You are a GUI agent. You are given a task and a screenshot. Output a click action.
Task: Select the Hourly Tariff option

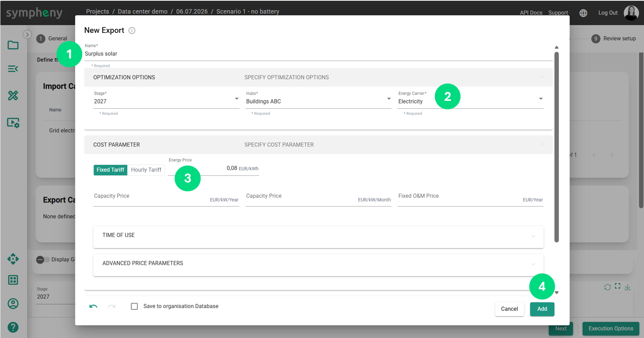[146, 170]
